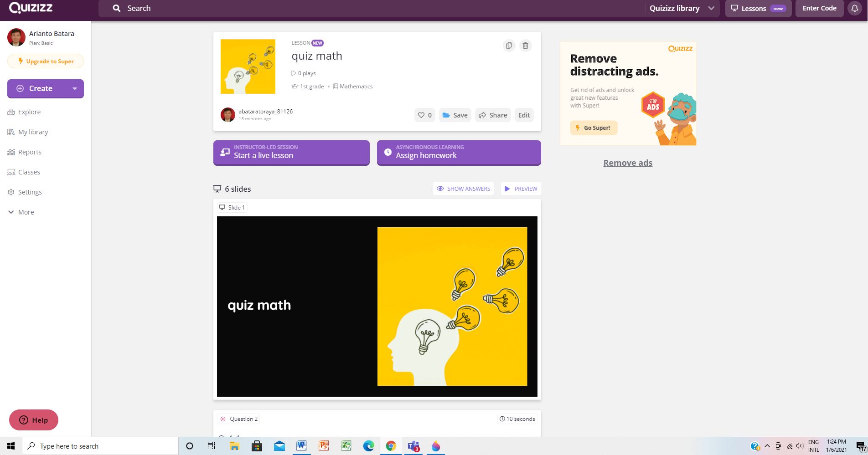Open the Windows action center notifications
Image resolution: width=868 pixels, height=455 pixels.
(860, 446)
